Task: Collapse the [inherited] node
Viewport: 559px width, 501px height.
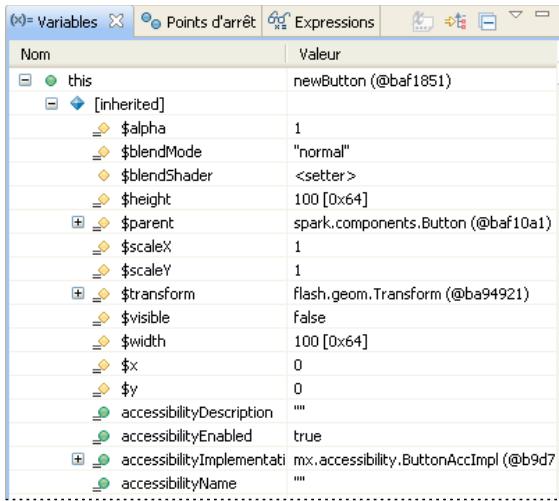Action: pyautogui.click(x=51, y=104)
